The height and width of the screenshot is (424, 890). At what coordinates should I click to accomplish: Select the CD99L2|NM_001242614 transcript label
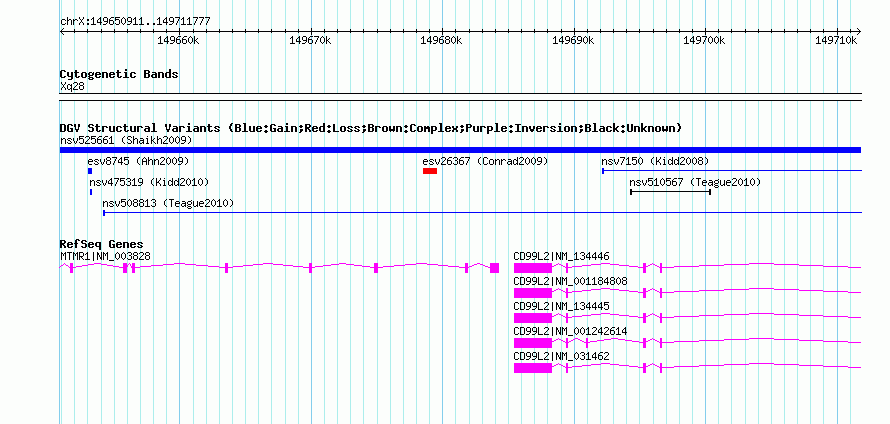click(570, 331)
